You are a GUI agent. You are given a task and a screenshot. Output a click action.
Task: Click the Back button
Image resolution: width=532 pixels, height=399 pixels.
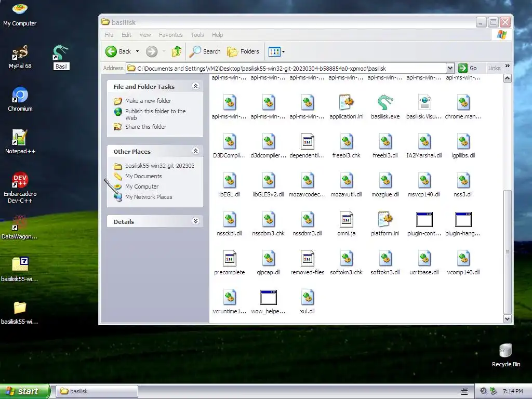tap(118, 51)
